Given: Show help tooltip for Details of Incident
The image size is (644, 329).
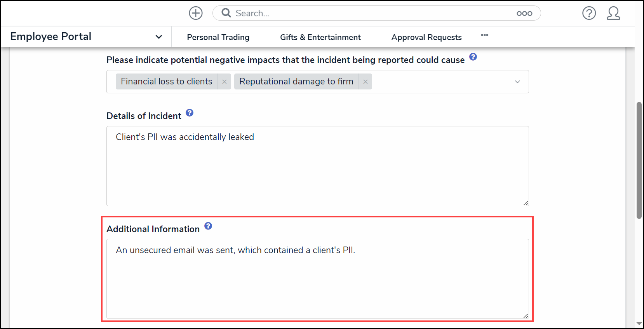Looking at the screenshot, I should (x=190, y=113).
